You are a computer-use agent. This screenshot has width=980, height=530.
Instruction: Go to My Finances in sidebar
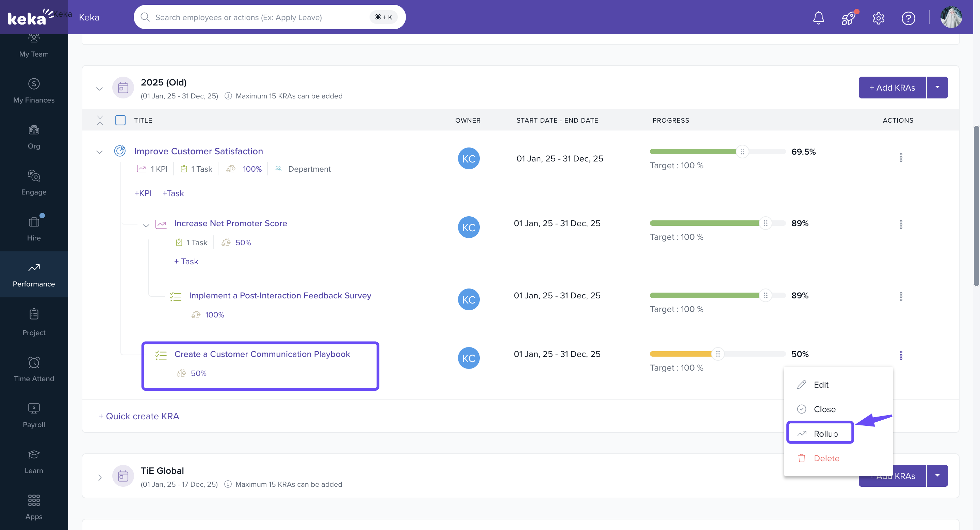click(34, 91)
